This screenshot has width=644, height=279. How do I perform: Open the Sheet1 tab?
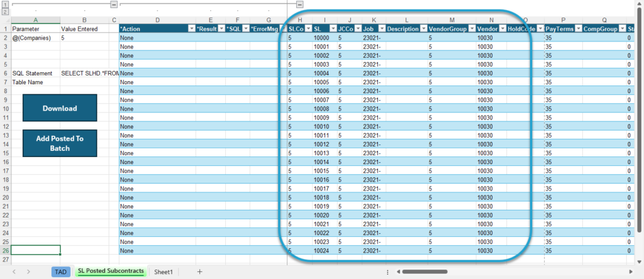click(163, 271)
